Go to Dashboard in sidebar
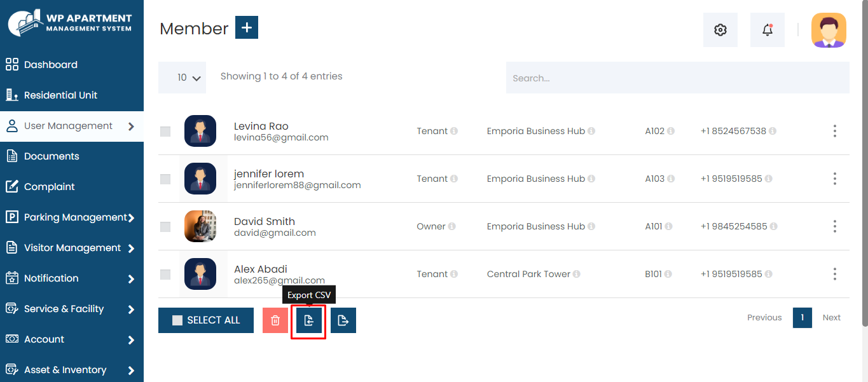The height and width of the screenshot is (382, 868). [x=51, y=65]
